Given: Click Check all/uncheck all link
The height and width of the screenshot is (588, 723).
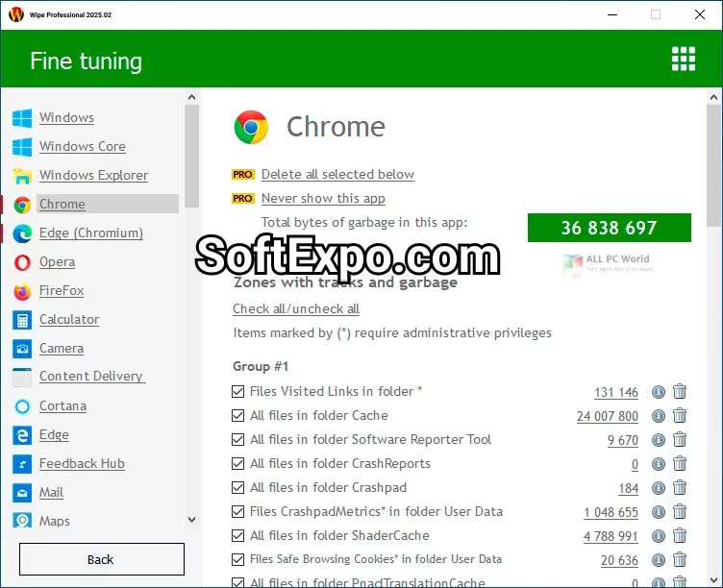Looking at the screenshot, I should [296, 309].
